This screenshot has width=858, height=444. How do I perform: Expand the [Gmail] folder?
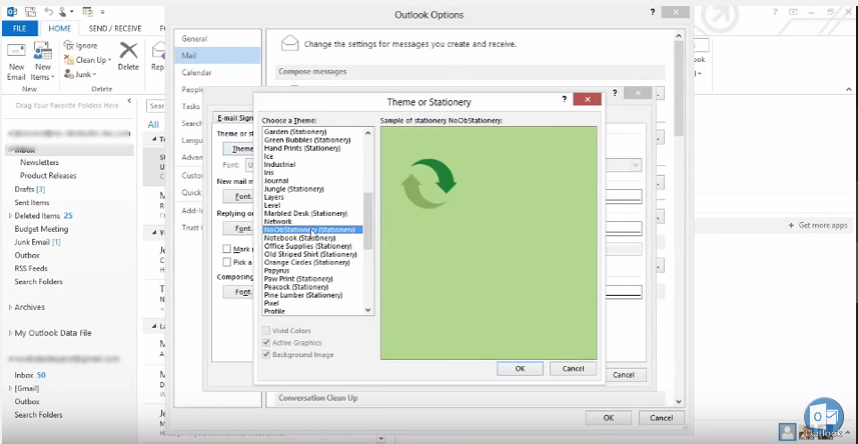pyautogui.click(x=10, y=388)
